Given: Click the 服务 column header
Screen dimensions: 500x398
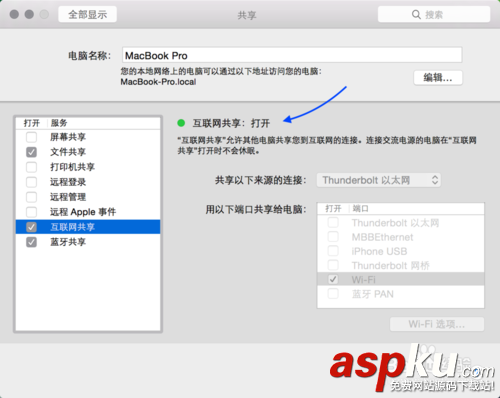Looking at the screenshot, I should (x=59, y=123).
